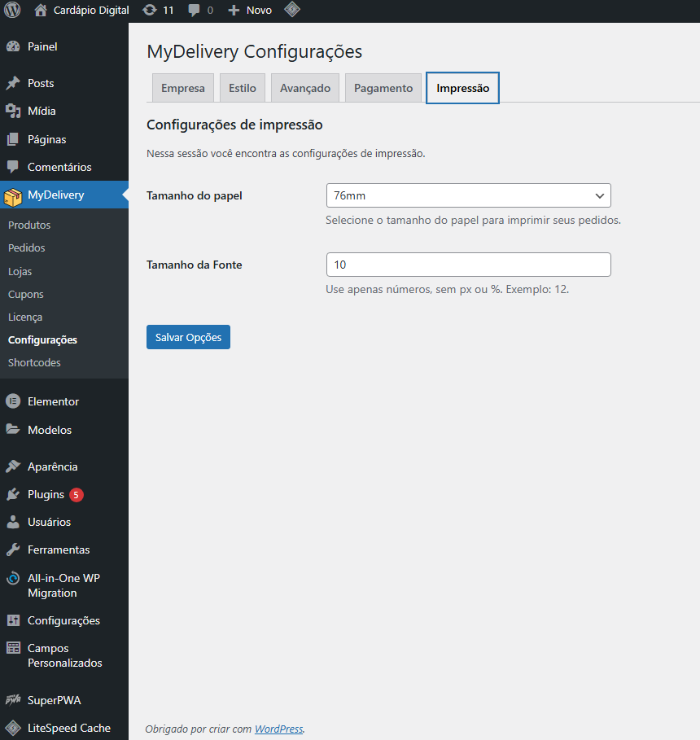Click the Plugins plug icon
Screen dimensions: 700x740
13,495
